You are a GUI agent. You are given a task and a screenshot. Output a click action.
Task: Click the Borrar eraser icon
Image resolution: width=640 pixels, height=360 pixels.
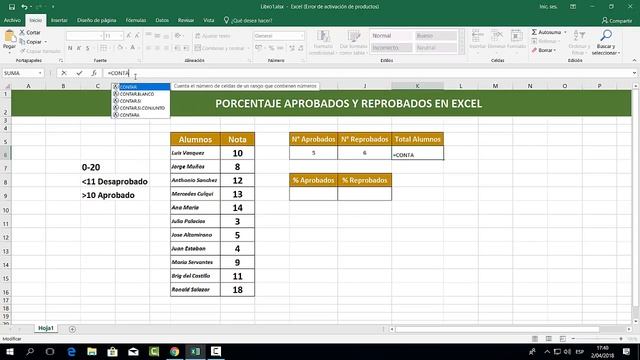[x=534, y=50]
